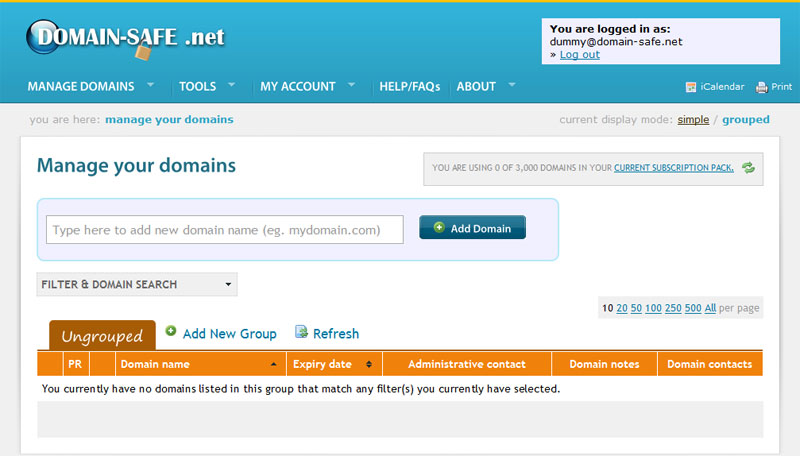800x456 pixels.
Task: Click the Add New Group plus icon
Action: tap(171, 331)
